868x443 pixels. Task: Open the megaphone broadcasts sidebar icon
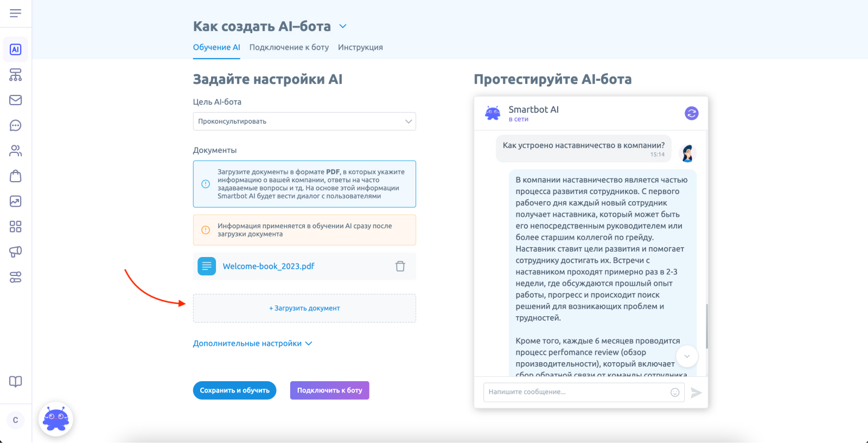click(16, 252)
